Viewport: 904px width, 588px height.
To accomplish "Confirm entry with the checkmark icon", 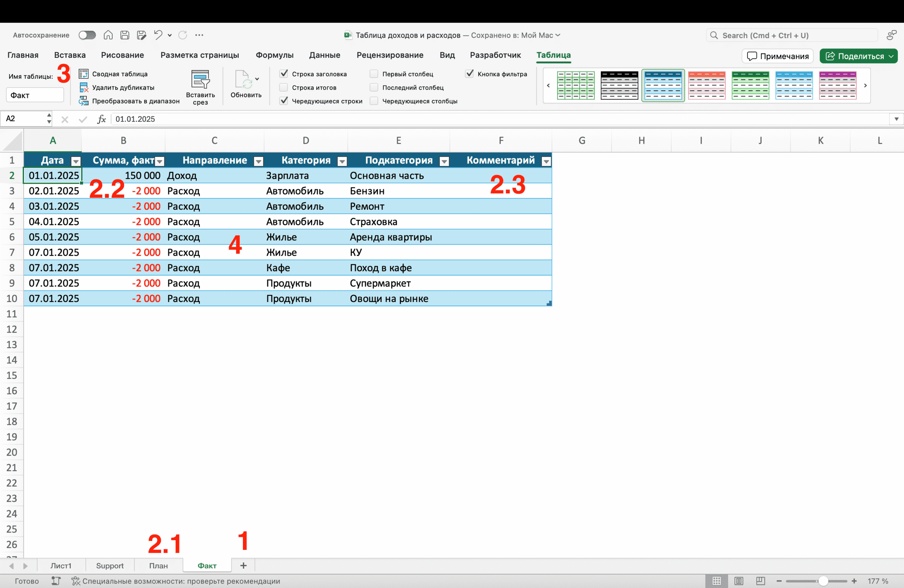I will [x=82, y=119].
